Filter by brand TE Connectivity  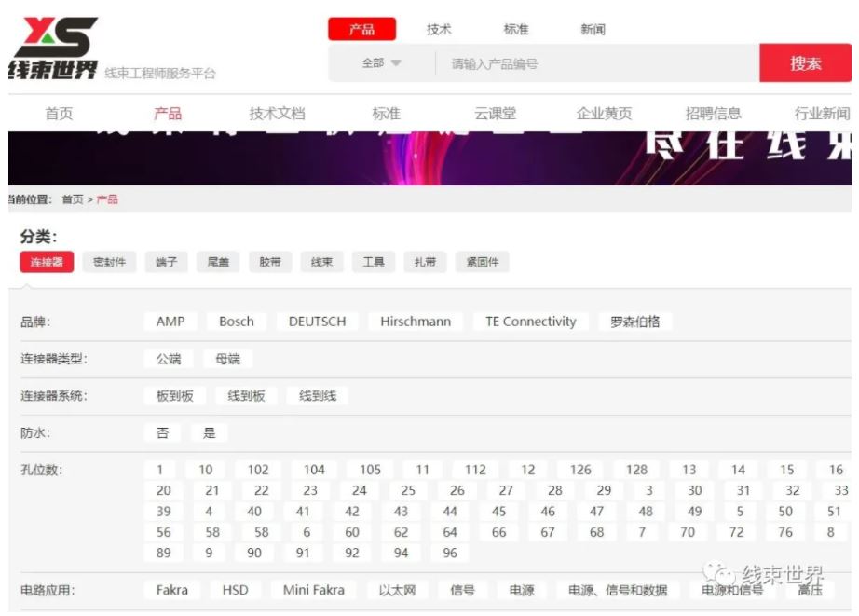(x=530, y=322)
